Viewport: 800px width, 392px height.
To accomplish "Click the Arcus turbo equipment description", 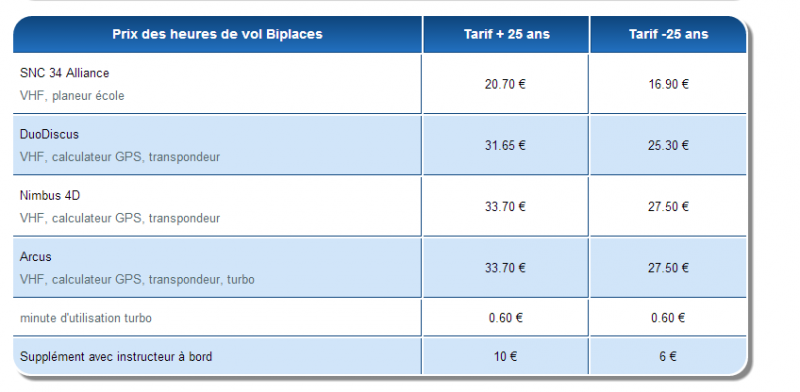I will (137, 280).
